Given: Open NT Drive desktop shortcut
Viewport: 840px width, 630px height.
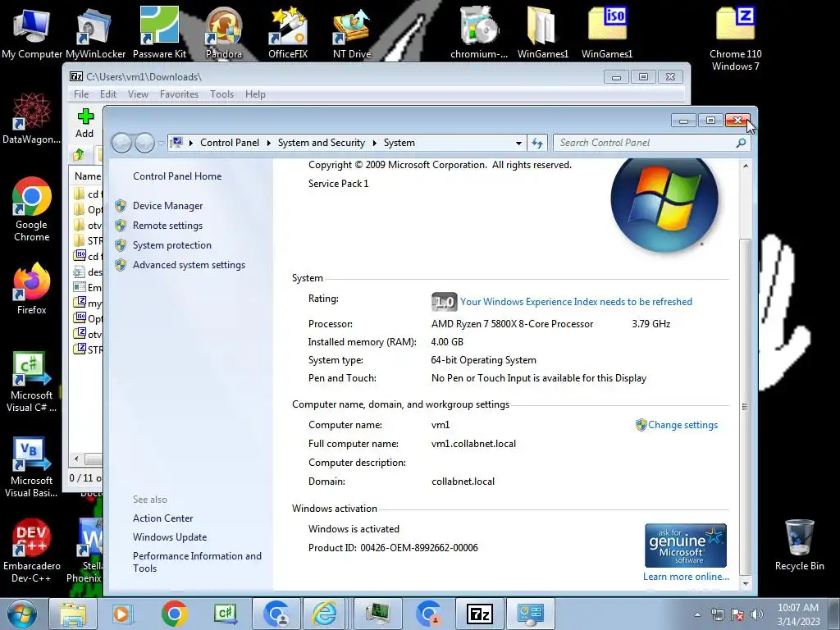Looking at the screenshot, I should 351,33.
